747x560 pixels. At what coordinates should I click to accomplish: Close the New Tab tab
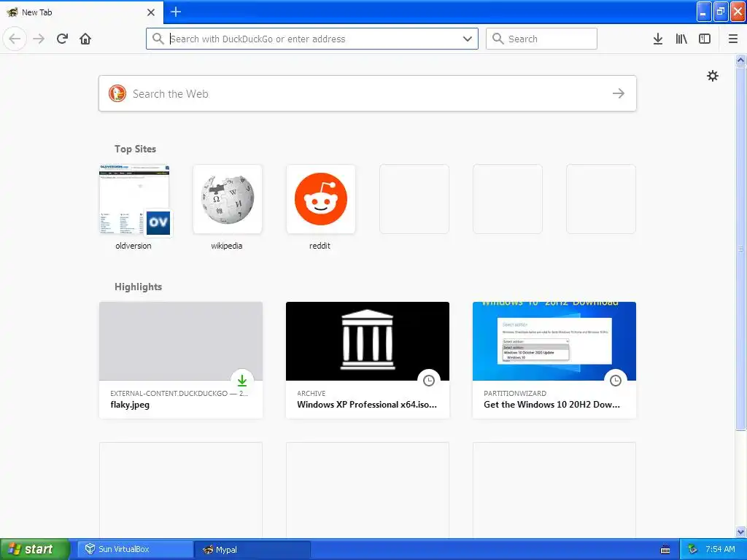[151, 12]
